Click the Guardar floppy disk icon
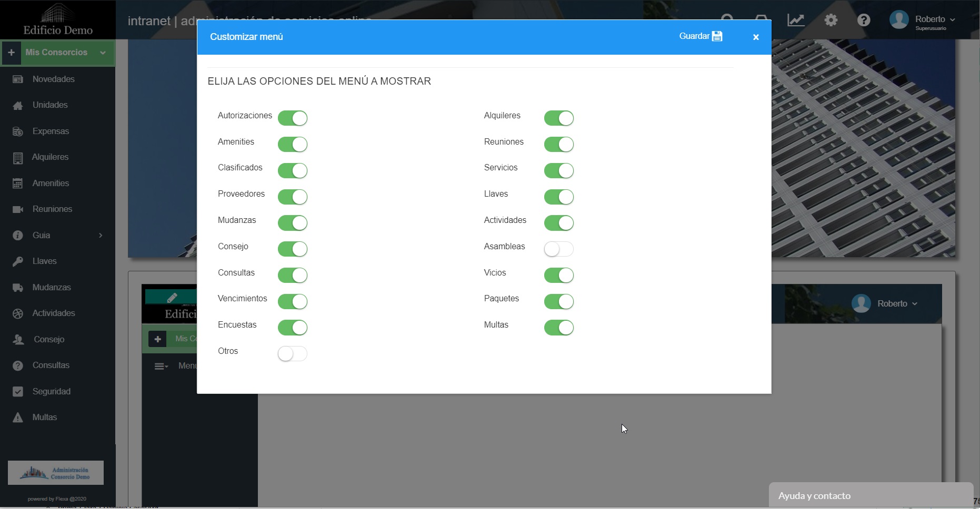 717,36
